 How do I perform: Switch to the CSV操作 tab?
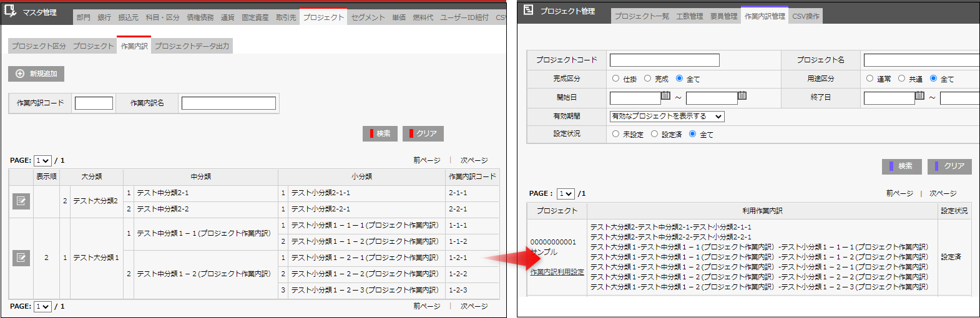click(805, 16)
